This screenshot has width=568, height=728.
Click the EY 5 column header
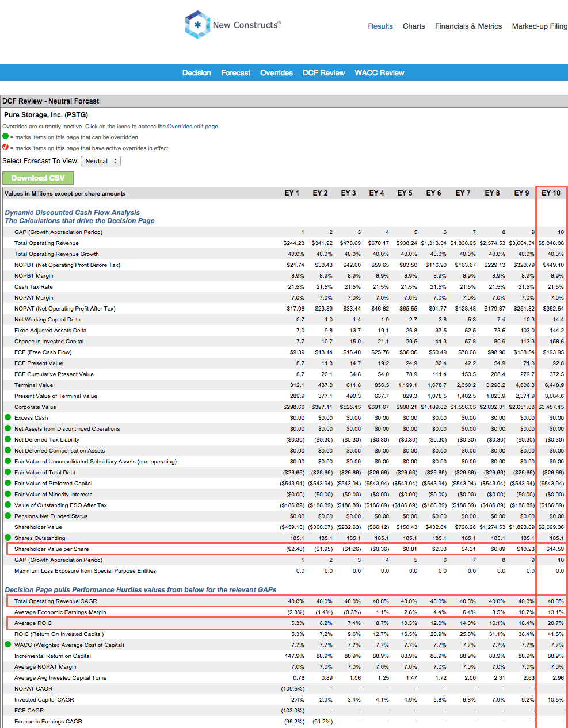coord(405,193)
